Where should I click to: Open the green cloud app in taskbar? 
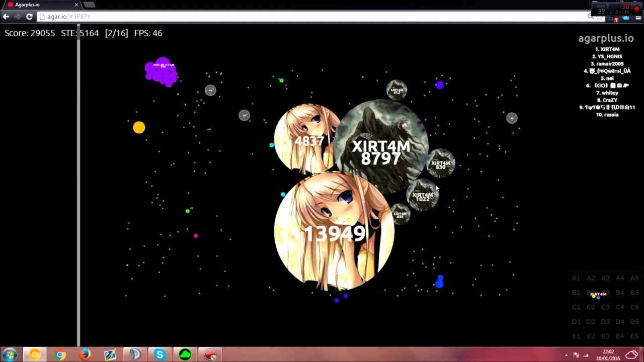pos(185,355)
